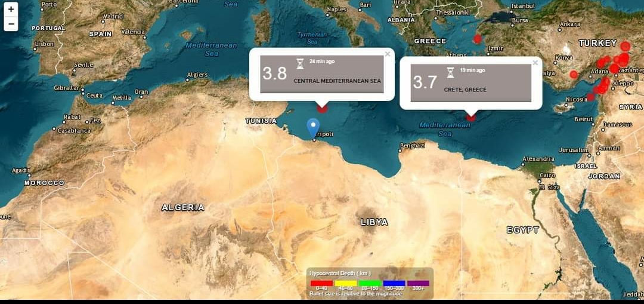Click the zoom out minus button
This screenshot has height=304, width=644.
point(11,24)
